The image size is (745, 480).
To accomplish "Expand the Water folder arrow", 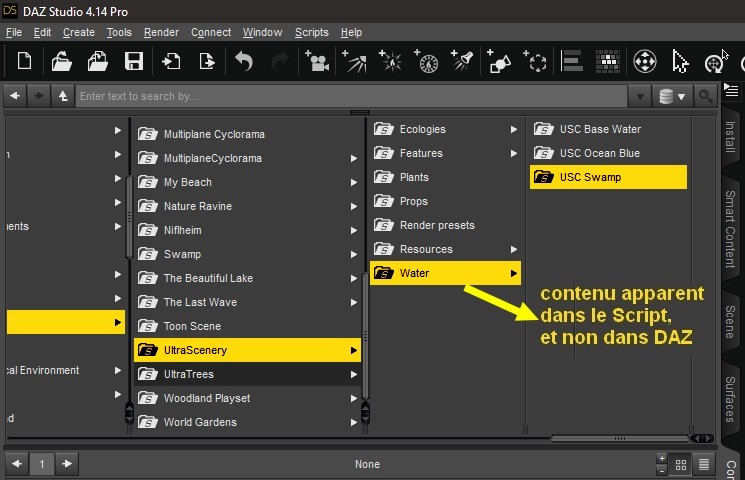I will coord(514,273).
